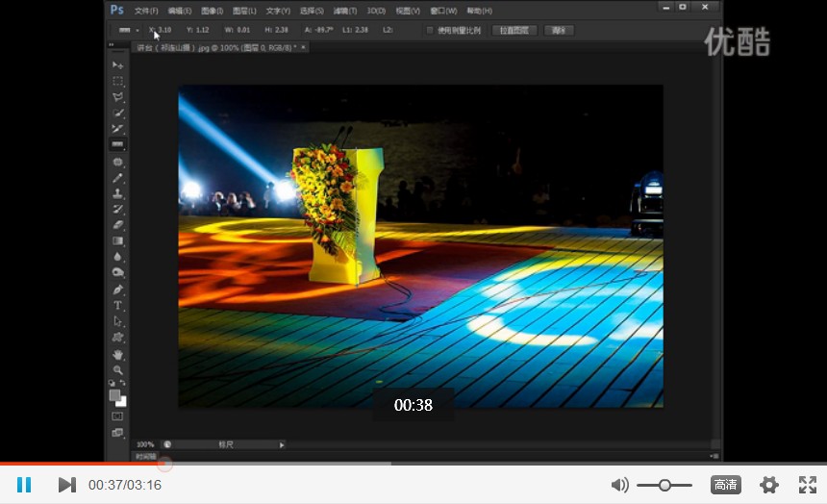Skip to the next video
The image size is (827, 504).
point(67,485)
